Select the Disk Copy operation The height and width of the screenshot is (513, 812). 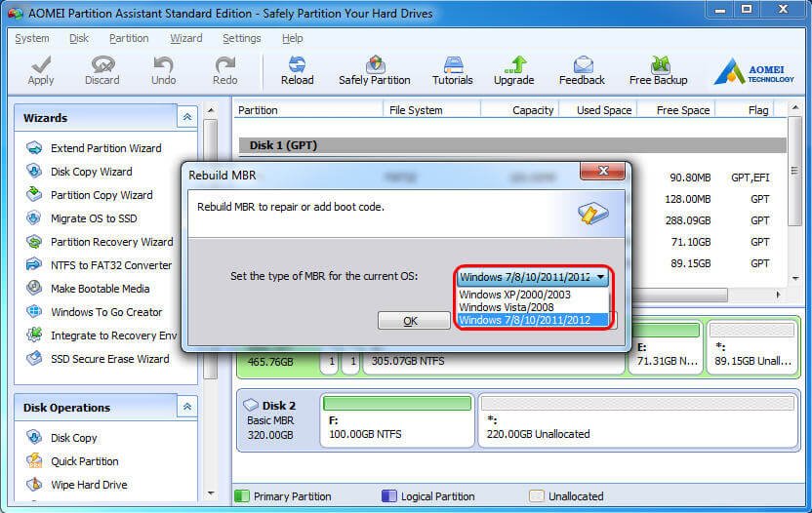pyautogui.click(x=73, y=438)
